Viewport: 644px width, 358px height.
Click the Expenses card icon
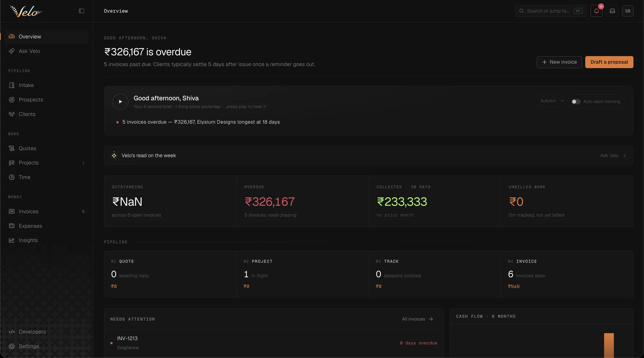[12, 226]
